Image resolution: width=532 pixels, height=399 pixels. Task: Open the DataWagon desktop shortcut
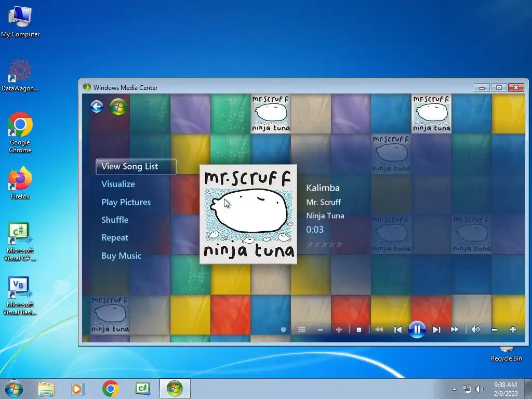[20, 75]
